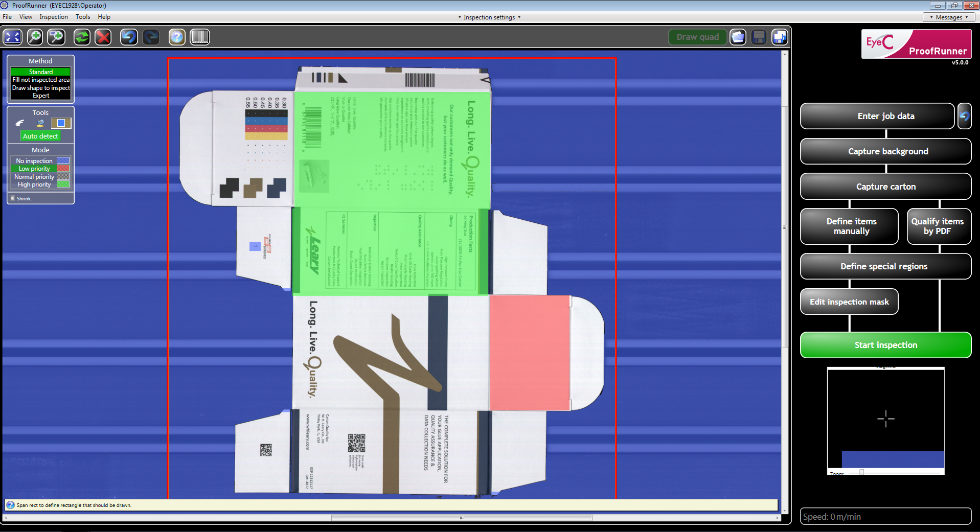Click the green refresh arrows icon
The width and height of the screenshot is (980, 532).
(x=82, y=37)
